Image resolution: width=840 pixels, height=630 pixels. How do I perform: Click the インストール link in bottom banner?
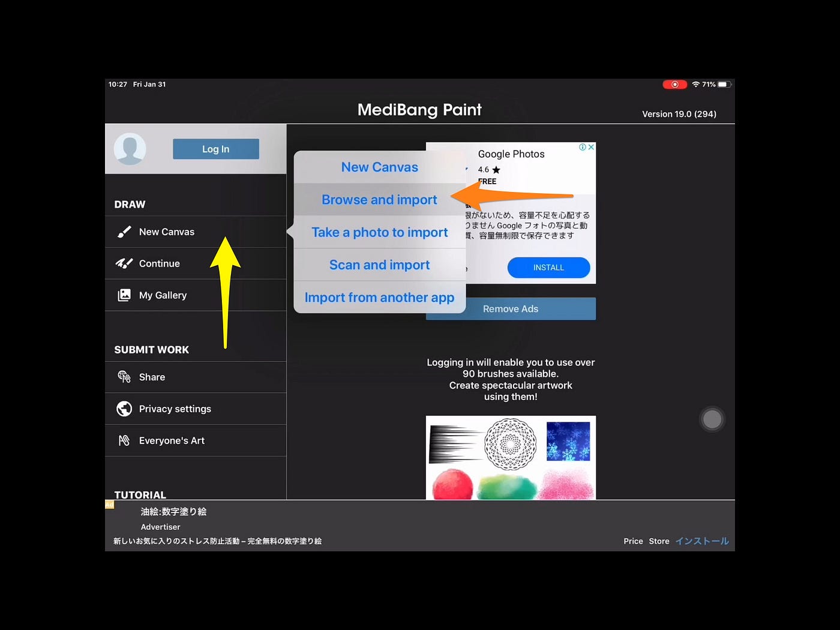tap(702, 541)
